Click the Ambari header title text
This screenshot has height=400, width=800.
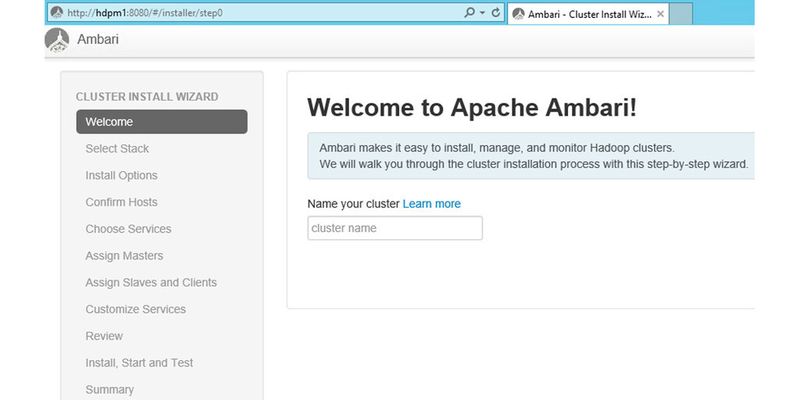pos(98,39)
